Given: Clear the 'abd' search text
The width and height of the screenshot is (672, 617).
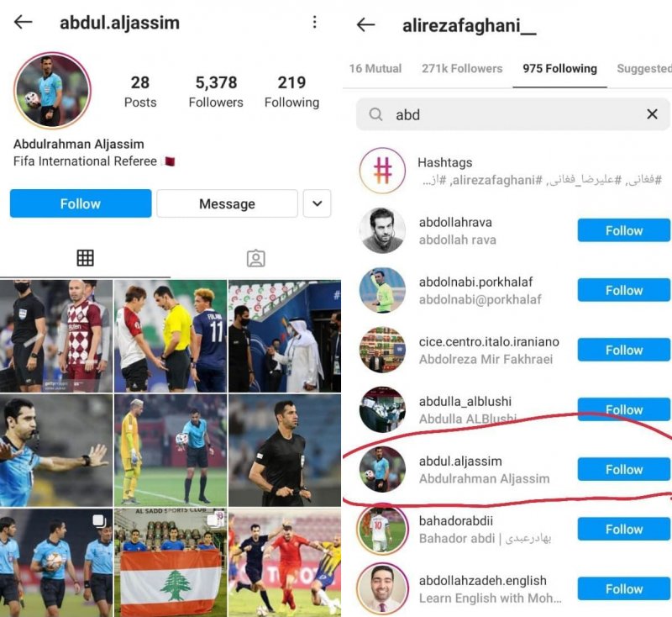Looking at the screenshot, I should [x=652, y=114].
